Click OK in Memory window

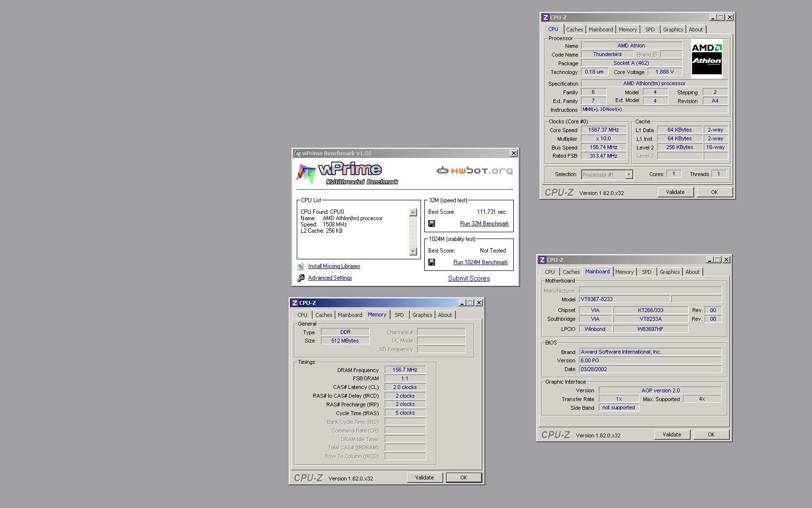pos(464,478)
